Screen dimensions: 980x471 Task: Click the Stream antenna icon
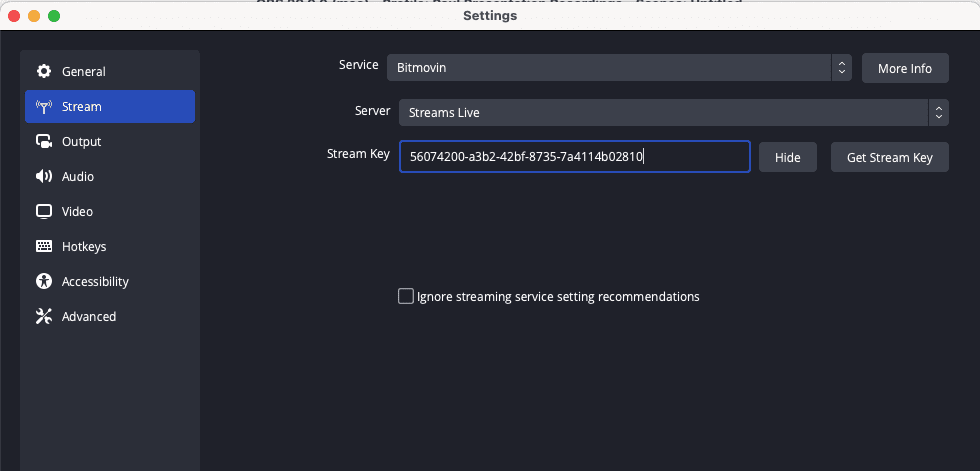44,107
